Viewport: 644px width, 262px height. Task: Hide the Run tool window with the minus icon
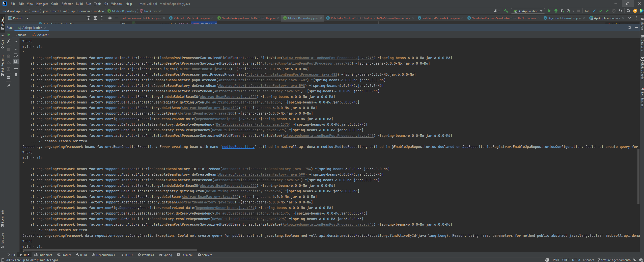pyautogui.click(x=636, y=28)
